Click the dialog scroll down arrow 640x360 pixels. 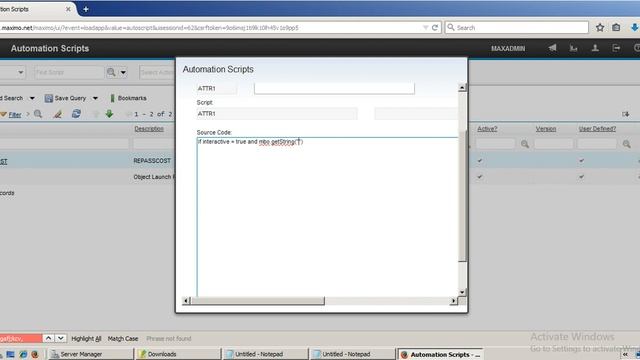click(x=462, y=292)
